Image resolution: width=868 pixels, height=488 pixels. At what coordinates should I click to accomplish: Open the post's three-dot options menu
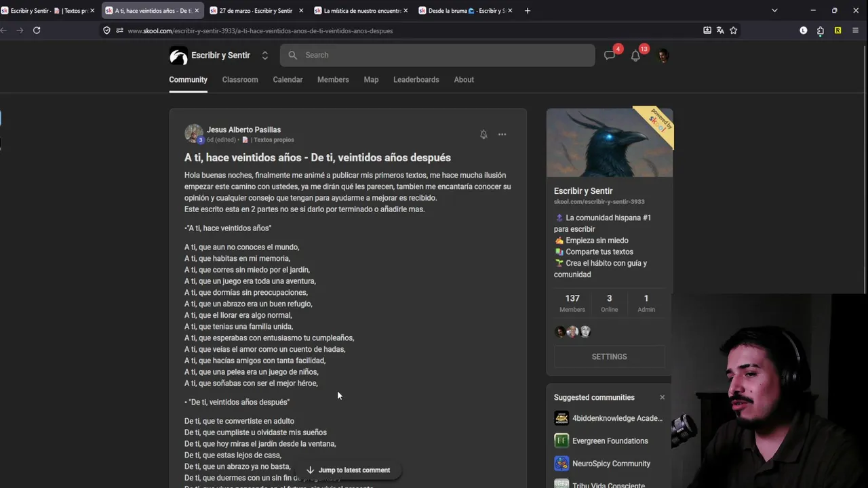[x=502, y=134]
